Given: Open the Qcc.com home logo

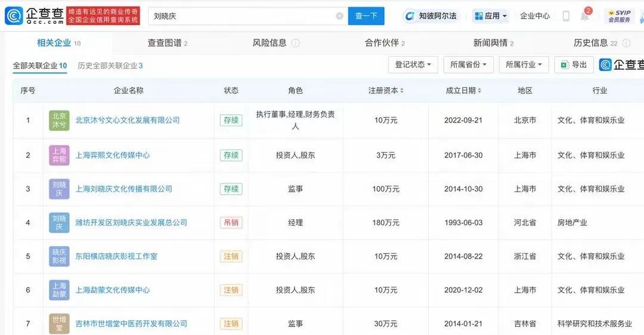Looking at the screenshot, I should pos(35,16).
